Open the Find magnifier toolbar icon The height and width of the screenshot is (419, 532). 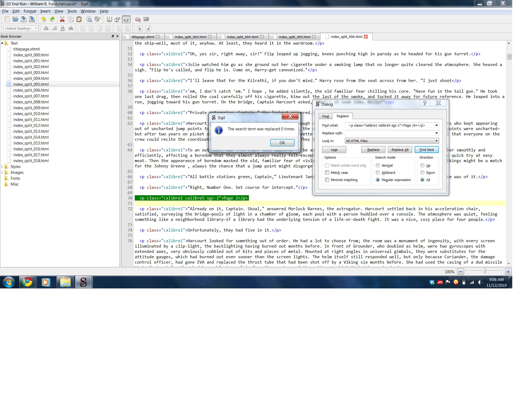[89, 19]
